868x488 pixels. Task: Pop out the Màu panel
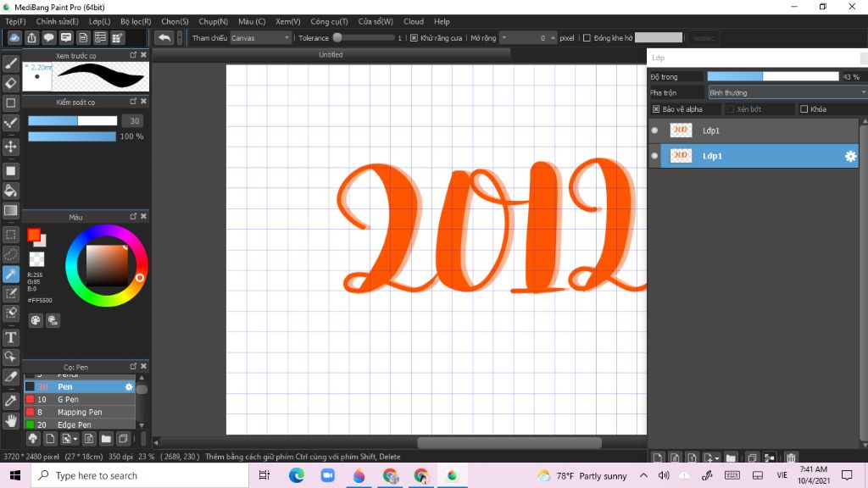(133, 216)
